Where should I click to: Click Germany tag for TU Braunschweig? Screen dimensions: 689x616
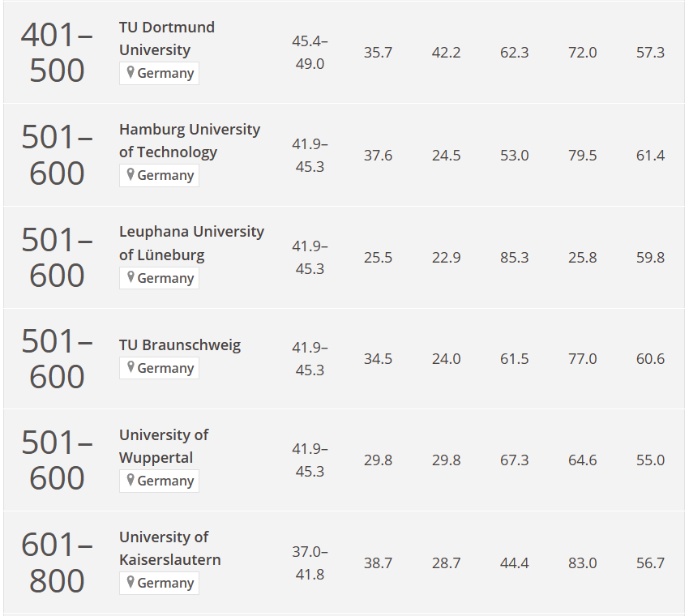pyautogui.click(x=159, y=368)
